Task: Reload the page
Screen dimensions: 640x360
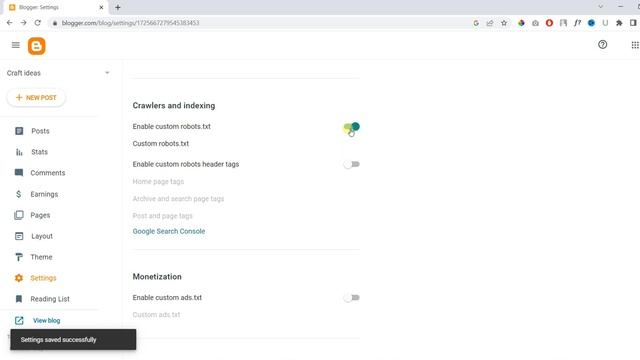Action: tap(38, 23)
